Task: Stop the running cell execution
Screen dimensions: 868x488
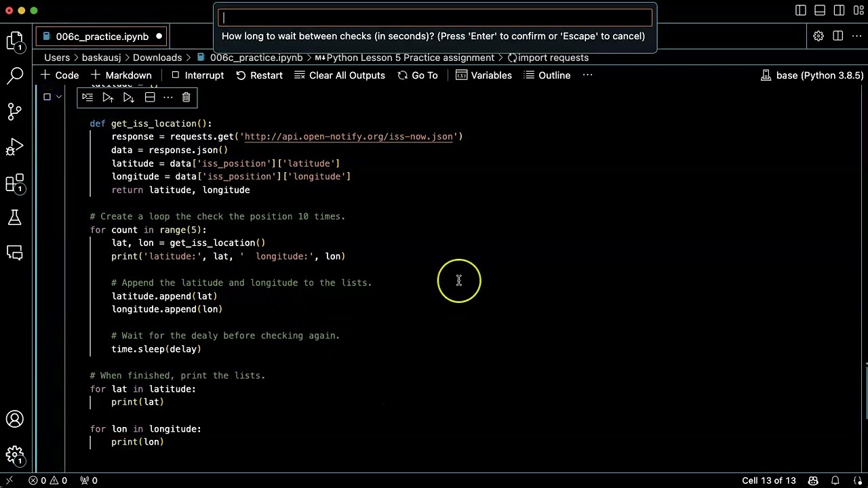Action: pos(47,97)
